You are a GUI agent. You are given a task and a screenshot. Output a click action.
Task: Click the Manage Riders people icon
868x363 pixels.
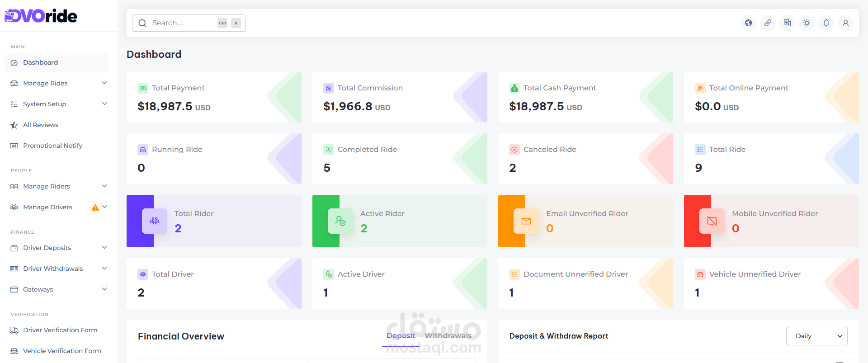14,187
